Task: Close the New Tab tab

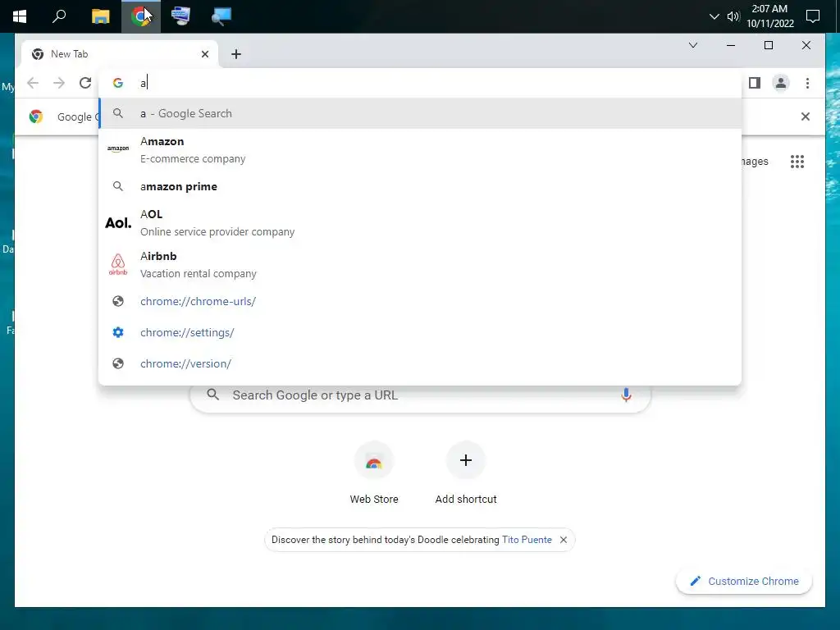Action: (204, 54)
